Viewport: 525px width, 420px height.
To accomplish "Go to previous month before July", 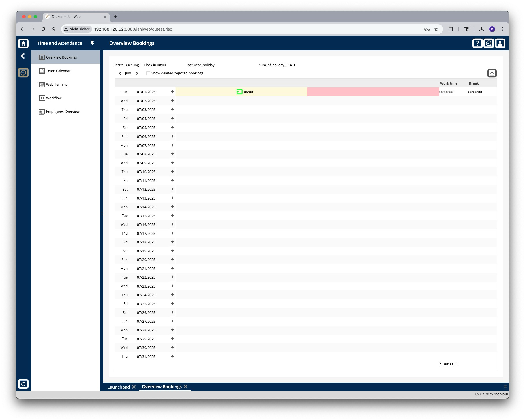I will click(x=120, y=73).
